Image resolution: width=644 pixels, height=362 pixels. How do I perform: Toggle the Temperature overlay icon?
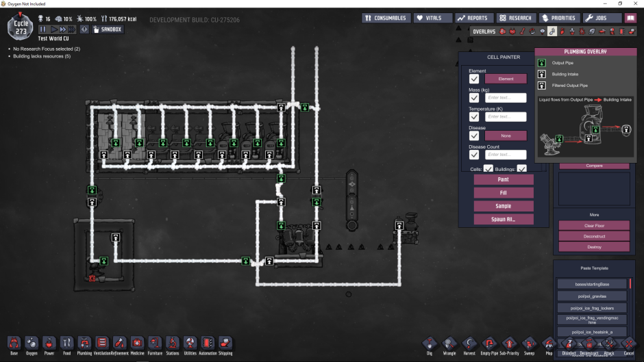(x=523, y=31)
